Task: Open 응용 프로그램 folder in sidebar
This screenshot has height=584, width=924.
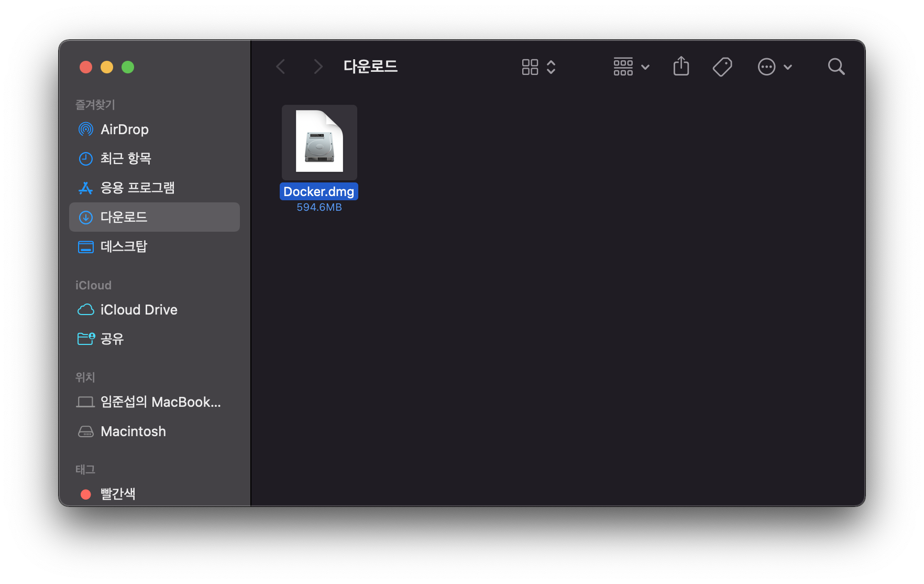Action: 155,188
